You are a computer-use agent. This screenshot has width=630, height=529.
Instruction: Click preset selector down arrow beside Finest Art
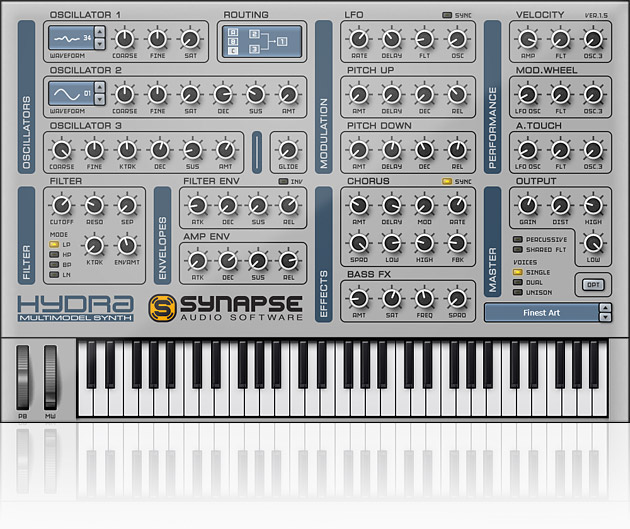[x=605, y=317]
